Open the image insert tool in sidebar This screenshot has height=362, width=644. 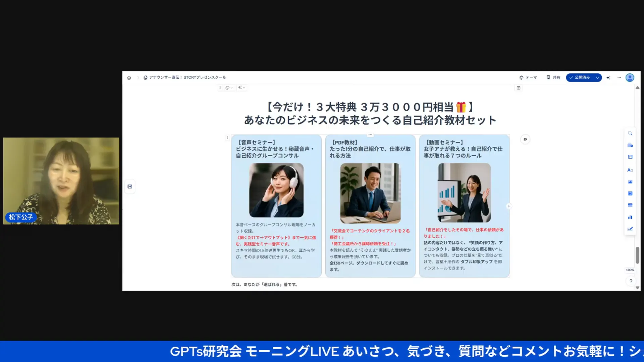point(630,182)
